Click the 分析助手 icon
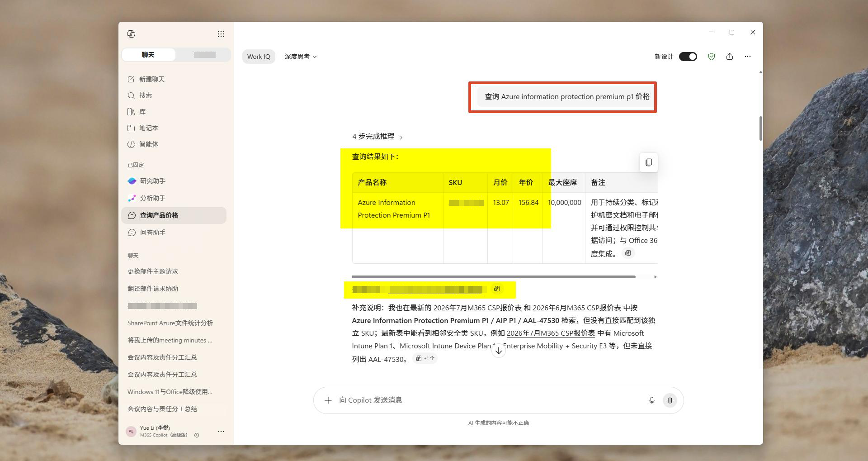The height and width of the screenshot is (461, 868). [132, 198]
